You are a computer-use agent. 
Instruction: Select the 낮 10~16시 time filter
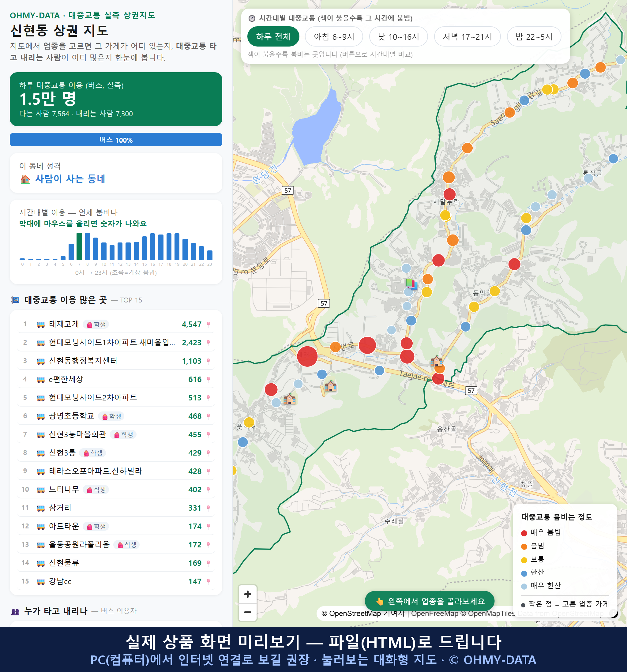399,36
